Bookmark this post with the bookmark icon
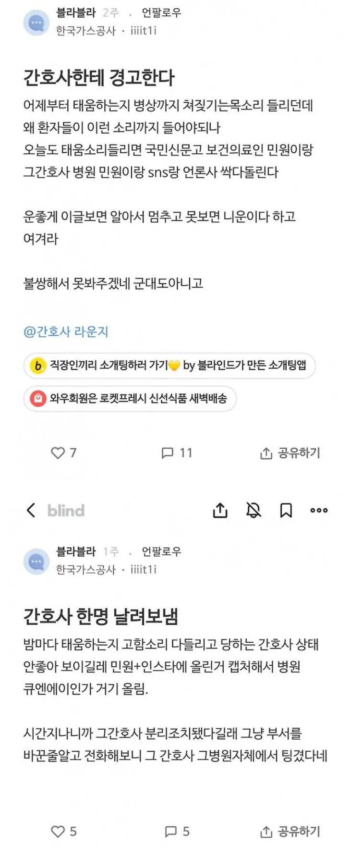Viewport: 363px width, 868px height. pyautogui.click(x=286, y=510)
